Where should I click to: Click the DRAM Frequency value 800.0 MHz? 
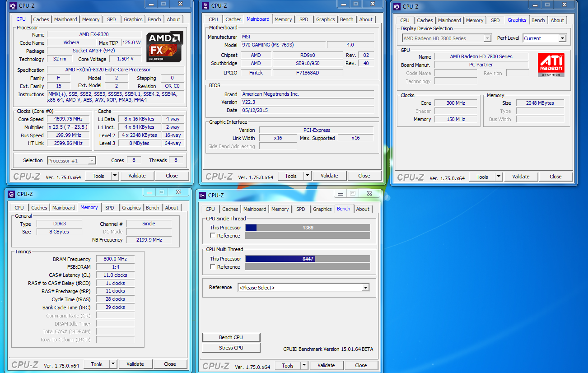115,259
